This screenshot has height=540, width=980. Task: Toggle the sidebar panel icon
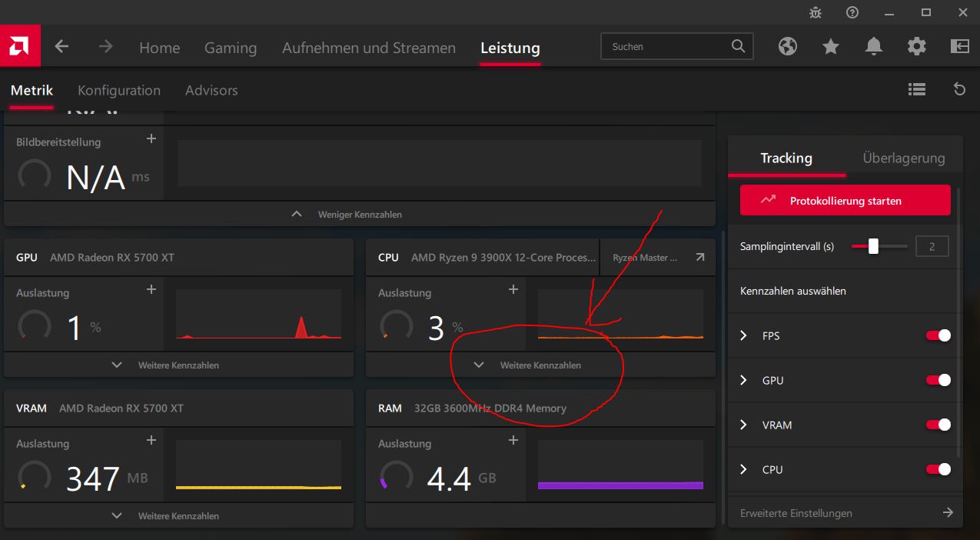point(960,46)
